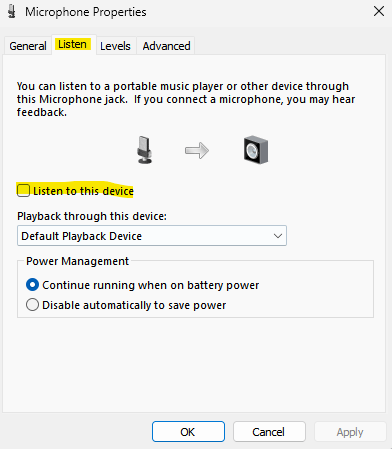Select the highlighted Listen tab
Screen dimensions: 392x449
point(72,44)
